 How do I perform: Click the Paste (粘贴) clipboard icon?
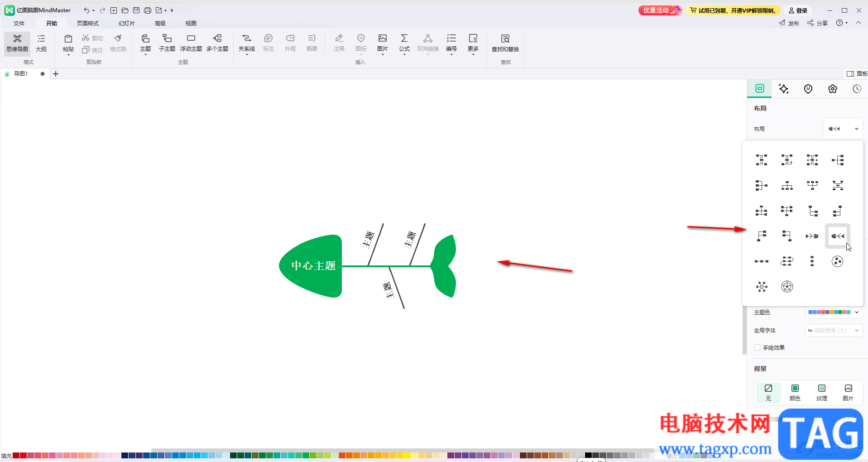tap(68, 39)
